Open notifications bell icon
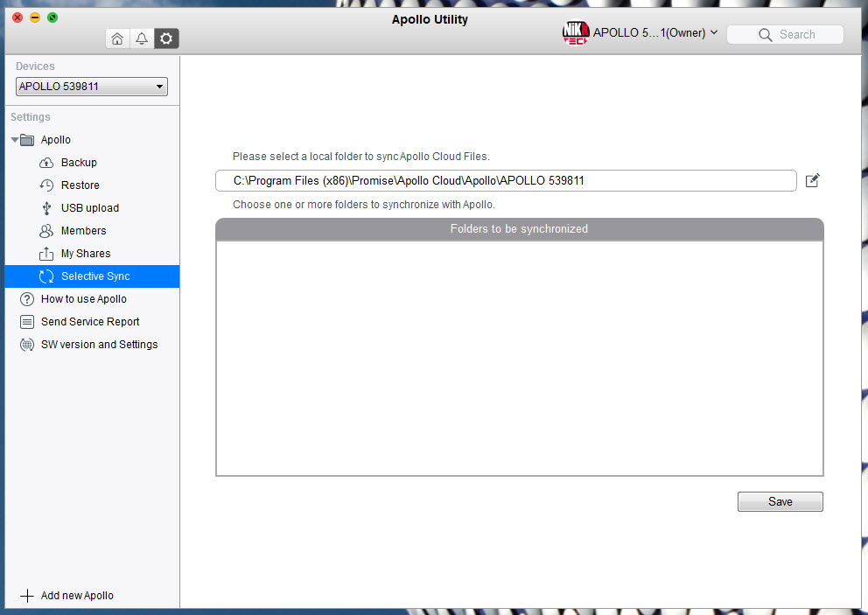 tap(142, 38)
